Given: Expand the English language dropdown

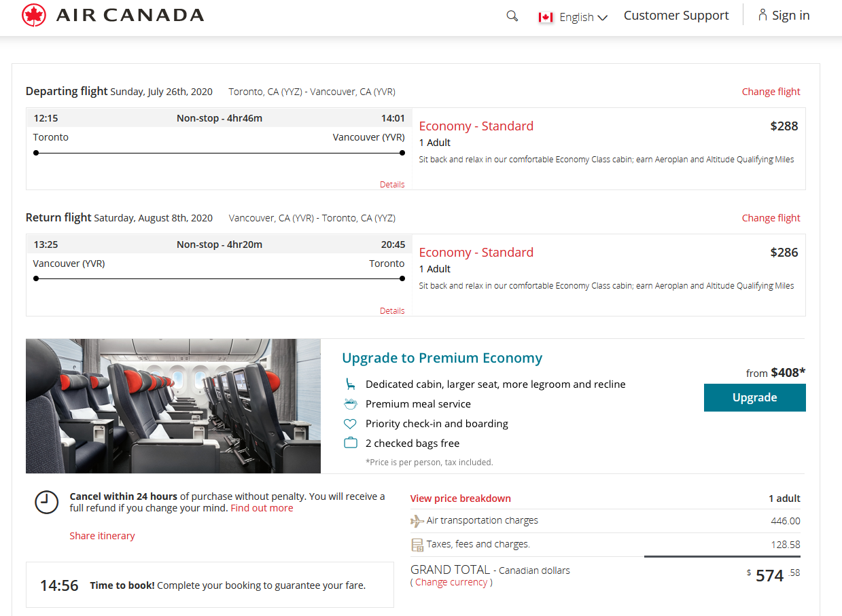Looking at the screenshot, I should pos(583,18).
